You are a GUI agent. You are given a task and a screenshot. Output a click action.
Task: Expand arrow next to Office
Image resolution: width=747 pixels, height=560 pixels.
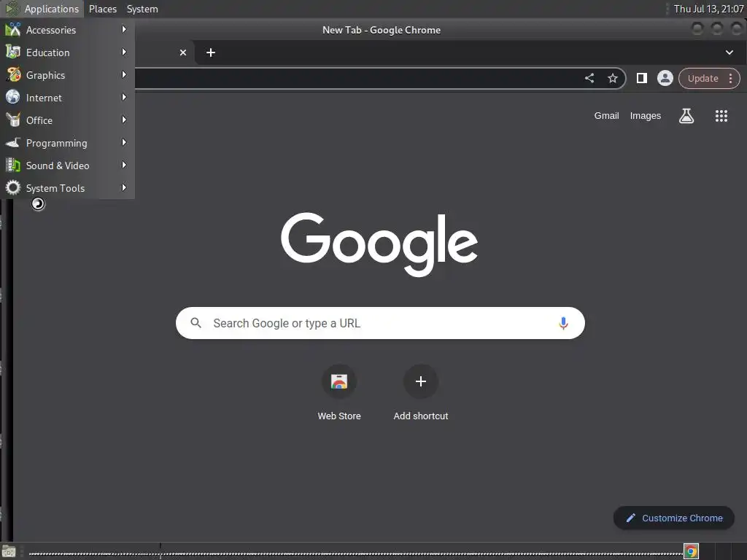pos(124,120)
